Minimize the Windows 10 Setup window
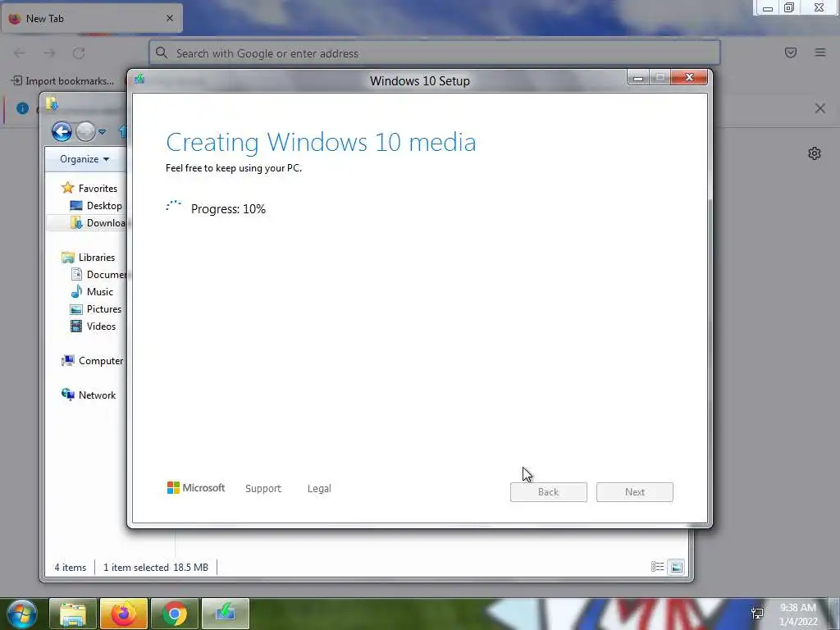840x630 pixels. coord(638,78)
